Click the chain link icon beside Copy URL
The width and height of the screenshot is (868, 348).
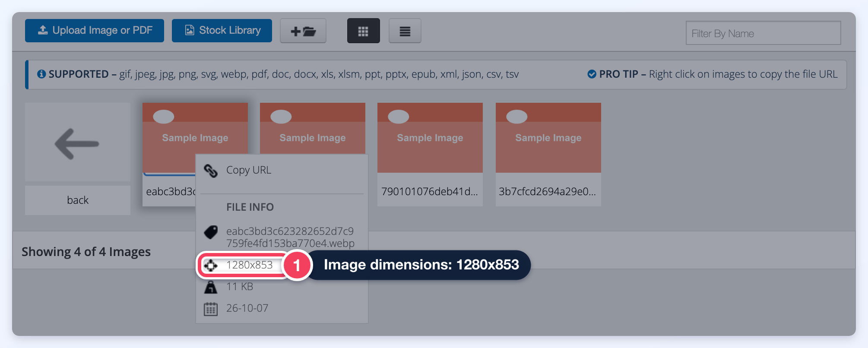click(x=211, y=171)
